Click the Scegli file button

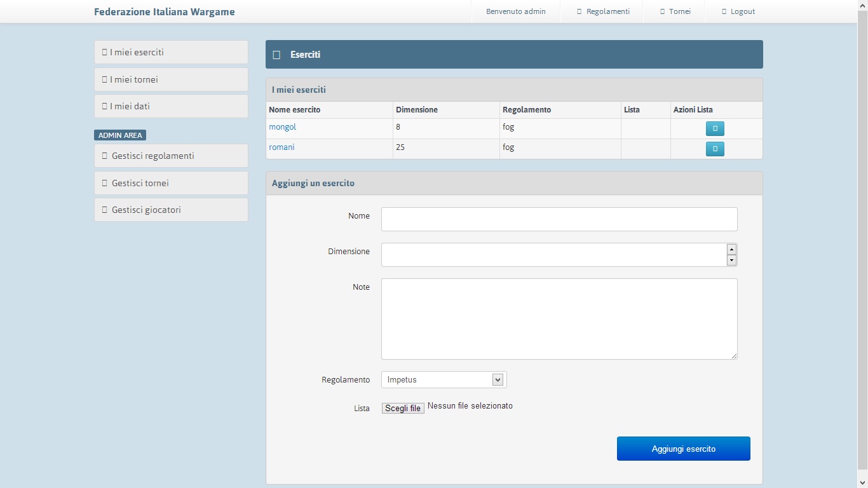[403, 409]
